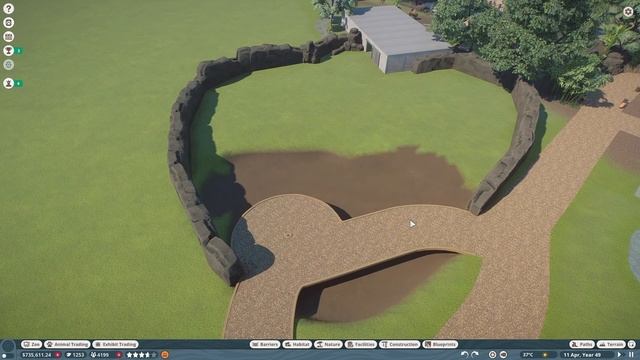Open the chess-piece icon at the bottom of the sidebar
The width and height of the screenshot is (640, 360).
(x=8, y=83)
